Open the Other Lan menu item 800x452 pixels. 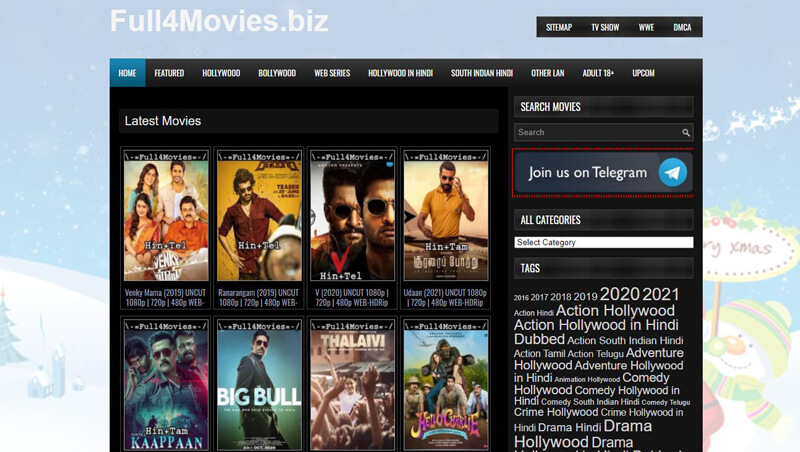pos(547,73)
